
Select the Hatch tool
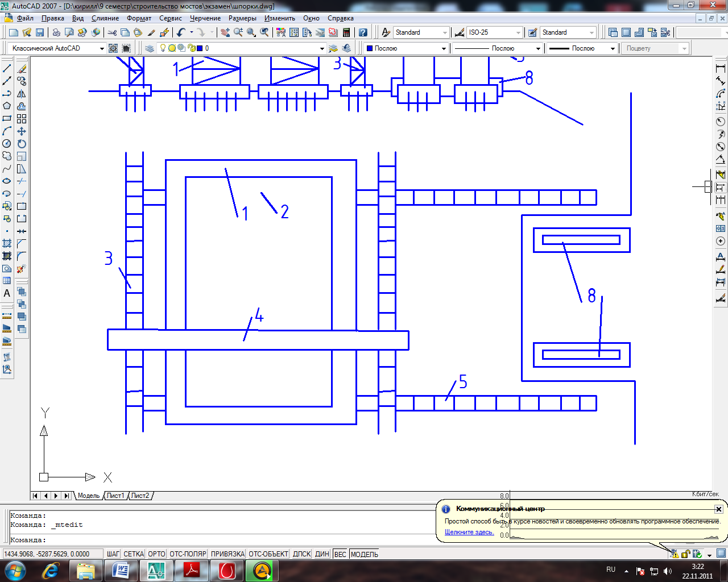(7, 244)
